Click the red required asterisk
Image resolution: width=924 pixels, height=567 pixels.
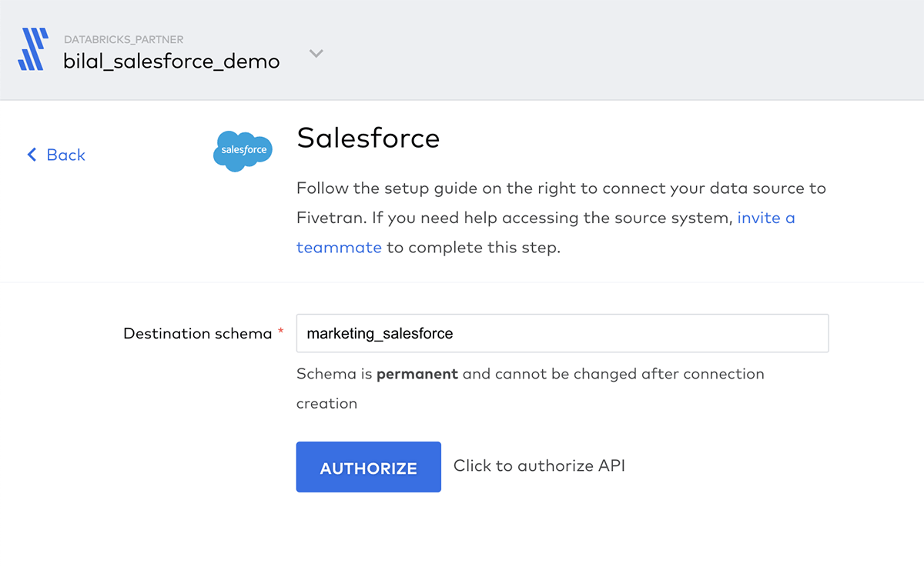281,332
